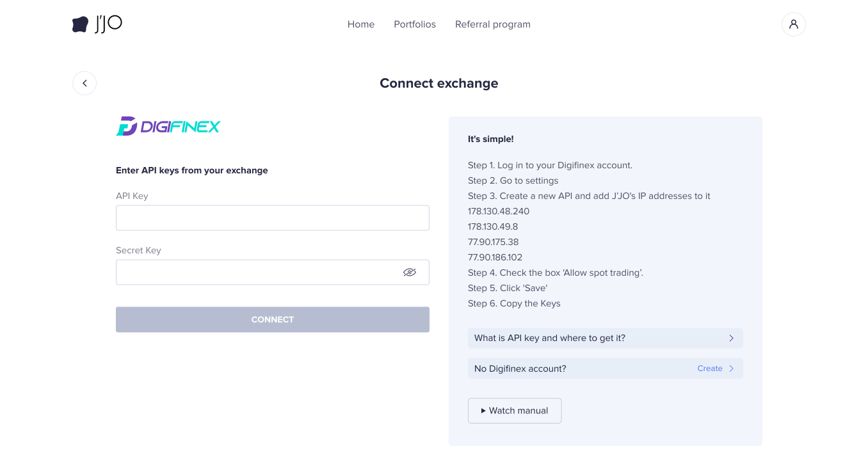Viewport: 868px width, 476px height.
Task: Open the Referral program page
Action: 492,24
